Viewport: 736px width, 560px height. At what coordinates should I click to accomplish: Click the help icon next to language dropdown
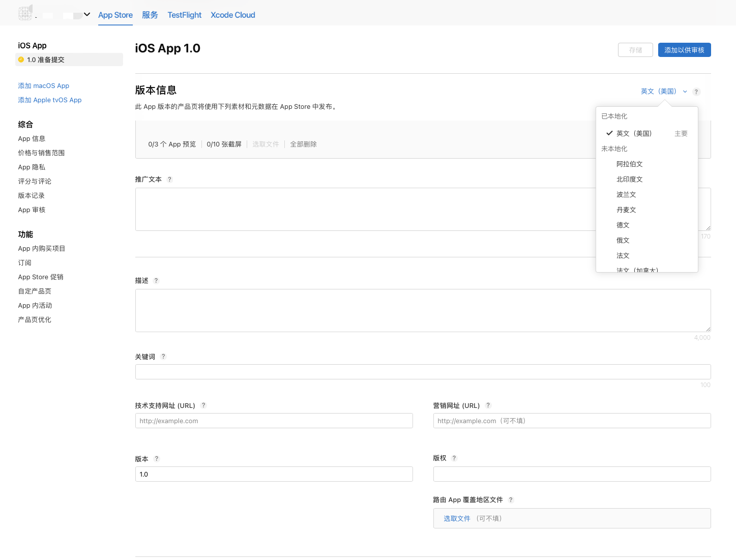(696, 92)
